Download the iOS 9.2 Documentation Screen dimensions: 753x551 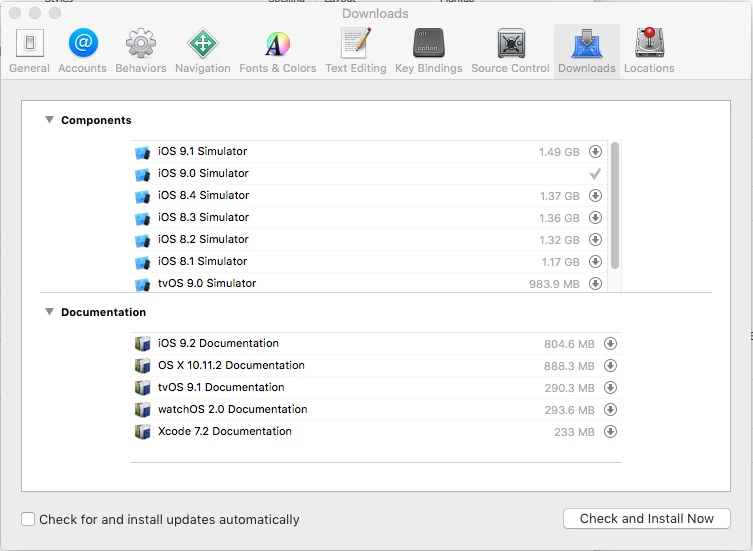coord(610,344)
